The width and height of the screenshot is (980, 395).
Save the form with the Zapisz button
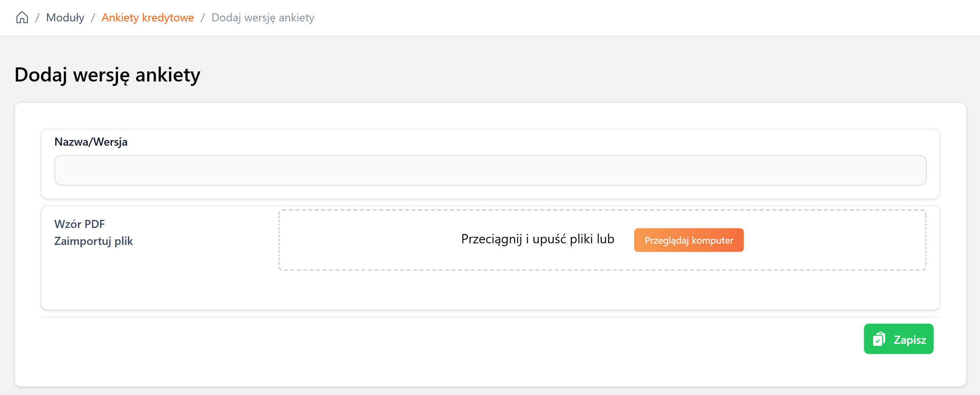coord(899,339)
